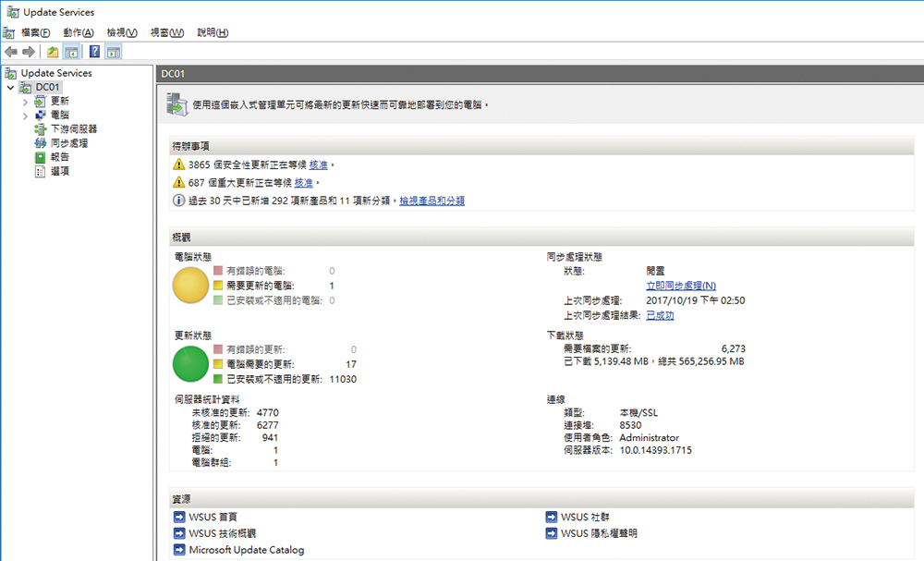Select the 下游伺服器 tree item label
Viewport: 924px width, 561px height.
[74, 129]
